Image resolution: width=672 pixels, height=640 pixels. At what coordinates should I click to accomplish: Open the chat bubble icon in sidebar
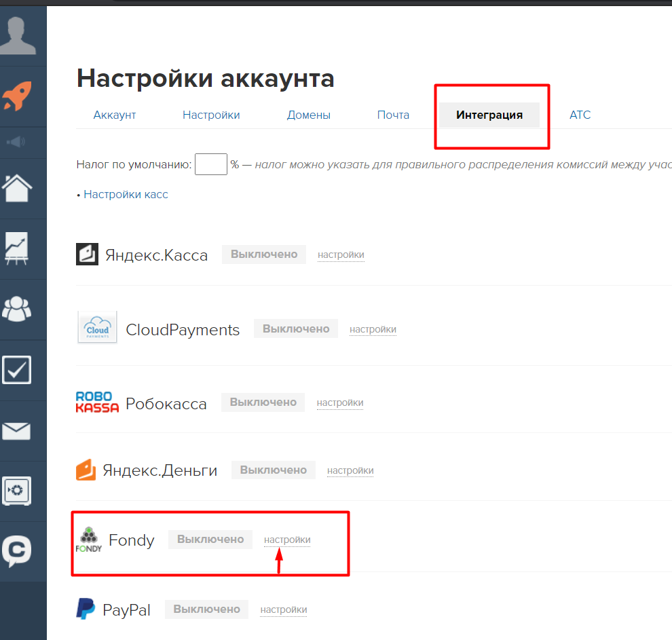(17, 551)
